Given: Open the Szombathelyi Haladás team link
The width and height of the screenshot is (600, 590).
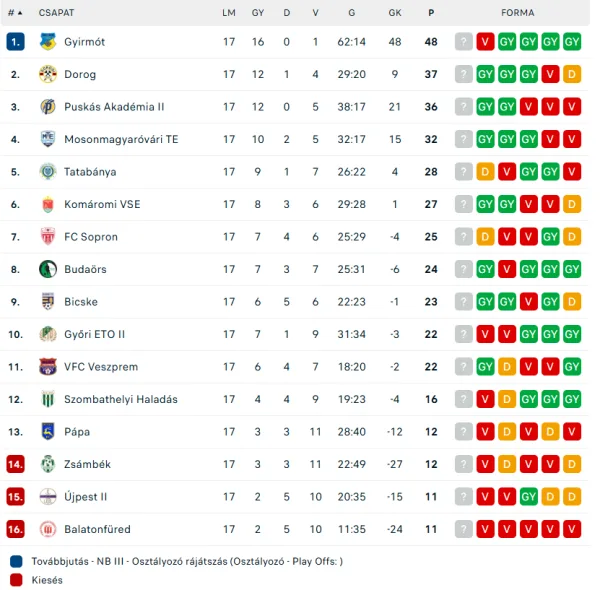Looking at the screenshot, I should 120,399.
